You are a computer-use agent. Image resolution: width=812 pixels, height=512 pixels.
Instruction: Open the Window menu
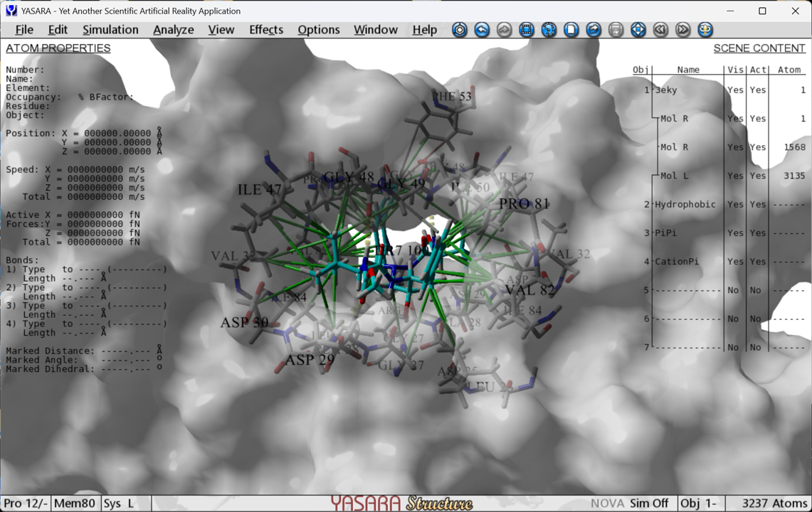pos(376,29)
